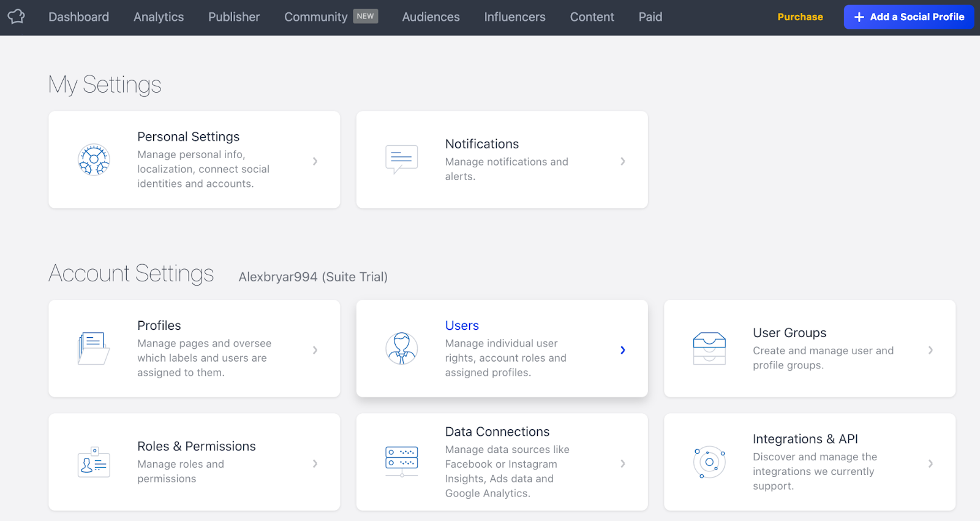The height and width of the screenshot is (521, 980).
Task: Click the My Settings heading
Action: point(105,85)
